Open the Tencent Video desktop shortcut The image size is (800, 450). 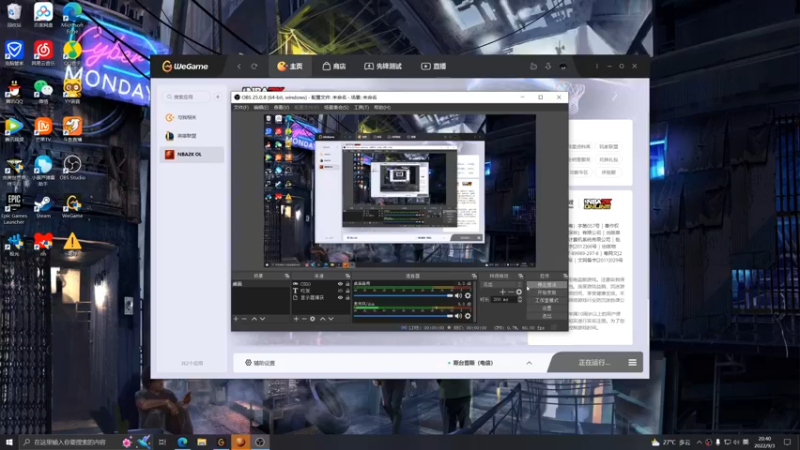(x=14, y=130)
